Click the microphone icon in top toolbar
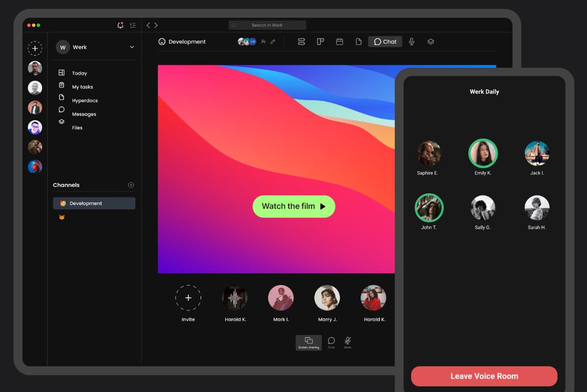The height and width of the screenshot is (392, 587). tap(412, 42)
